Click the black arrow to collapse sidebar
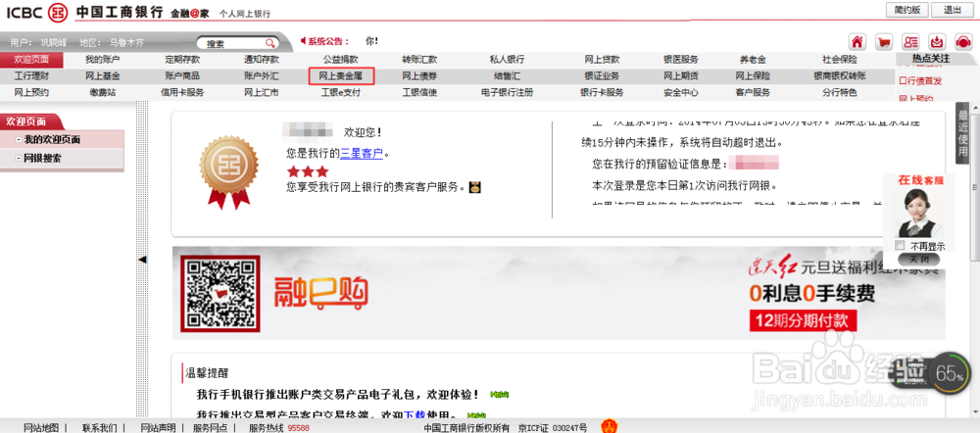The width and height of the screenshot is (980, 433). point(142,260)
